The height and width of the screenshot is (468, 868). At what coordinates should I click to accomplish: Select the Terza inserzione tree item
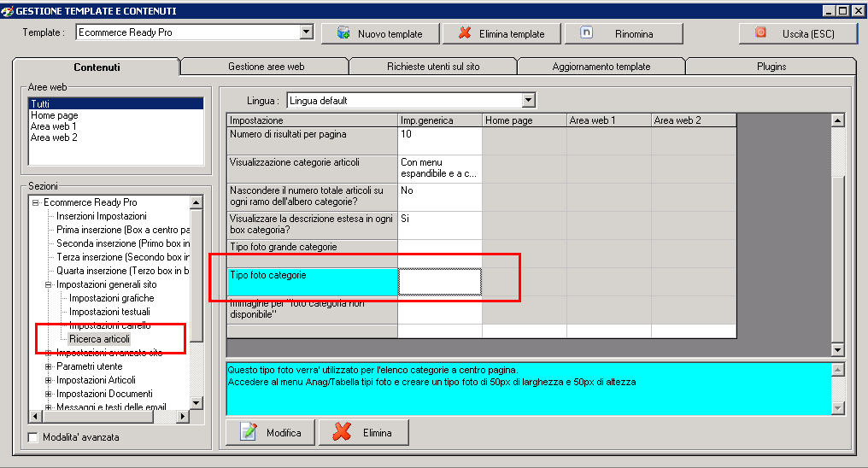[123, 257]
